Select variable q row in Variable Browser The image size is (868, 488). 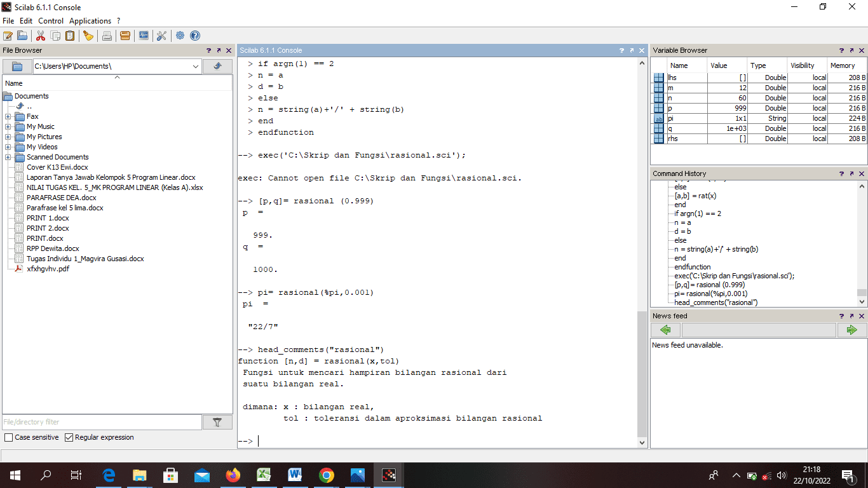[x=760, y=128]
